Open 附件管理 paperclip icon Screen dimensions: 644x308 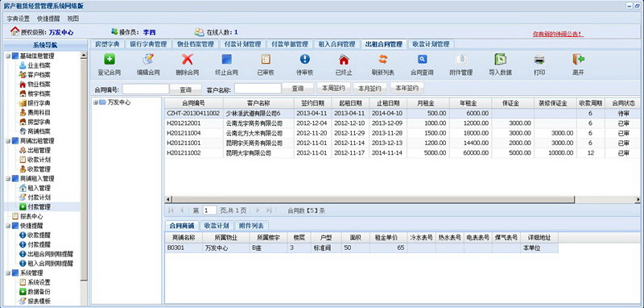click(x=461, y=60)
